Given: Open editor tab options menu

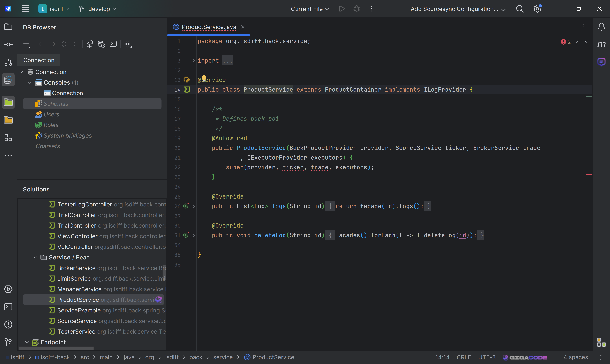Looking at the screenshot, I should tap(584, 27).
